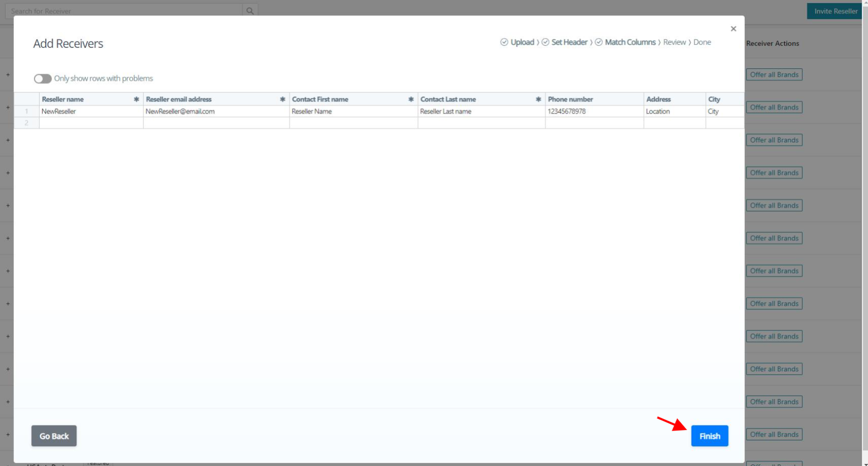Click the Go Back button
Image resolution: width=868 pixels, height=466 pixels.
(x=54, y=436)
